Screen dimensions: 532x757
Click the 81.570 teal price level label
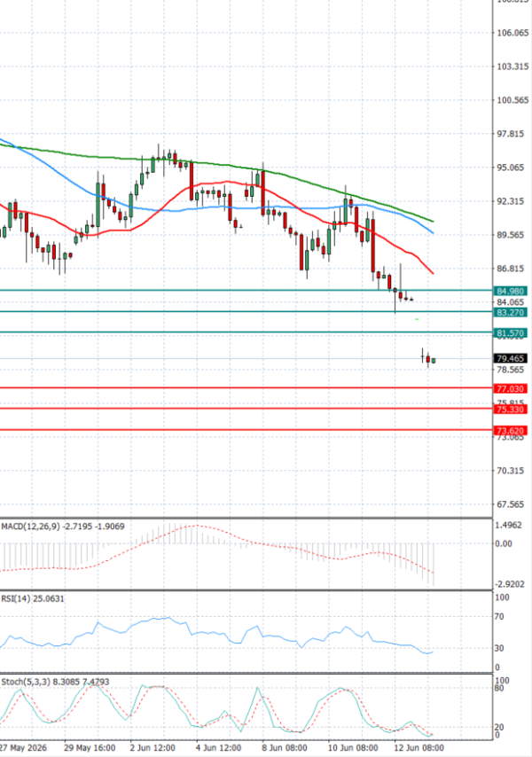click(510, 333)
